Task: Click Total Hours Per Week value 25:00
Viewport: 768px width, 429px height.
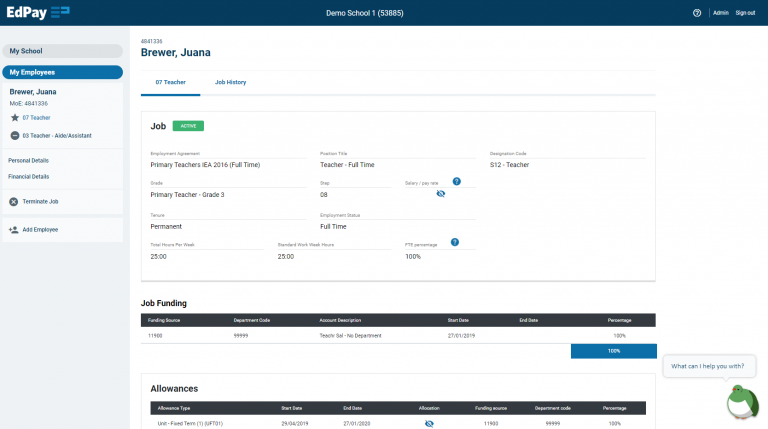Action: pyautogui.click(x=158, y=257)
